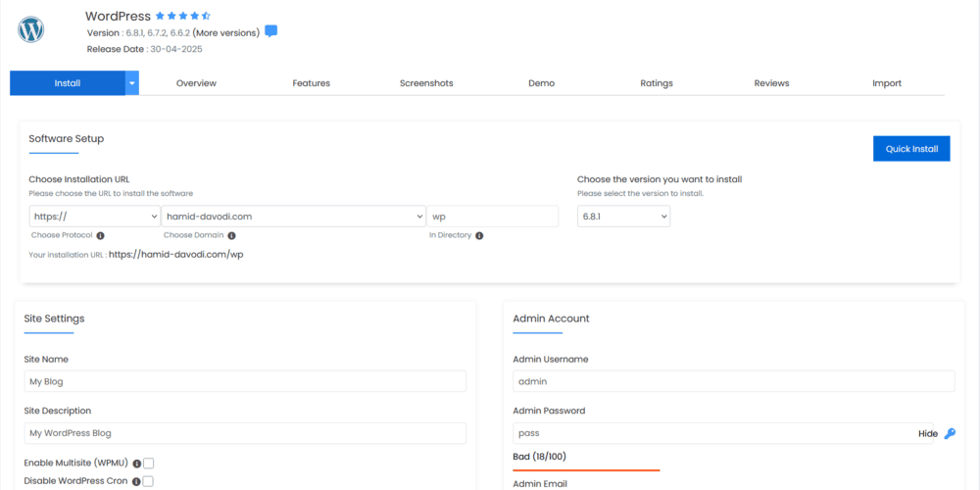Enable the Multisite (WPMU) checkbox
Image resolution: width=980 pixels, height=490 pixels.
click(149, 464)
